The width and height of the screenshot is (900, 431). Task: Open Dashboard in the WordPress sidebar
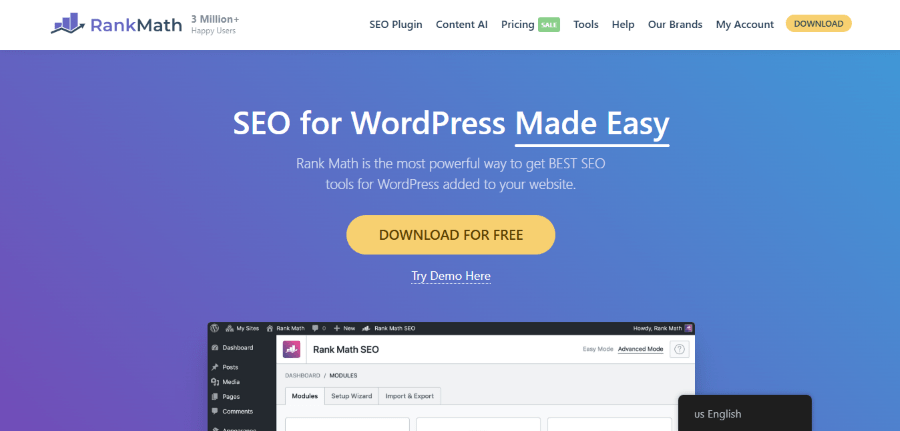pos(236,348)
